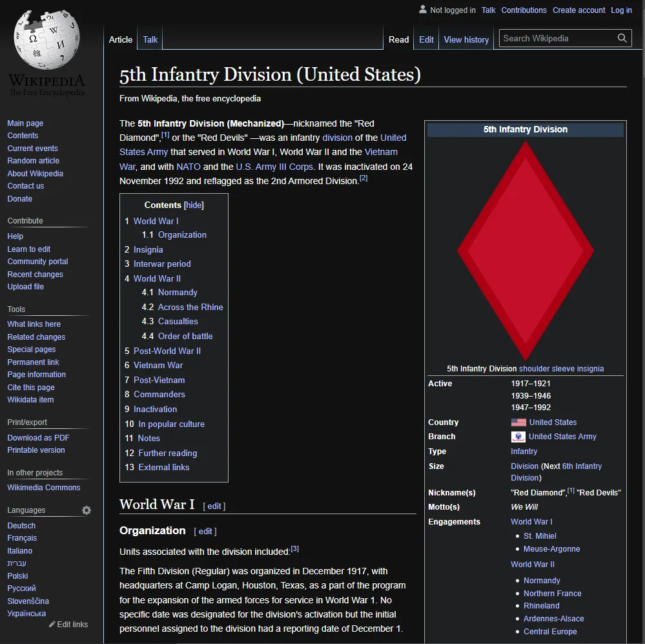The image size is (645, 644).
Task: Switch to Deutsch language version
Action: point(21,526)
